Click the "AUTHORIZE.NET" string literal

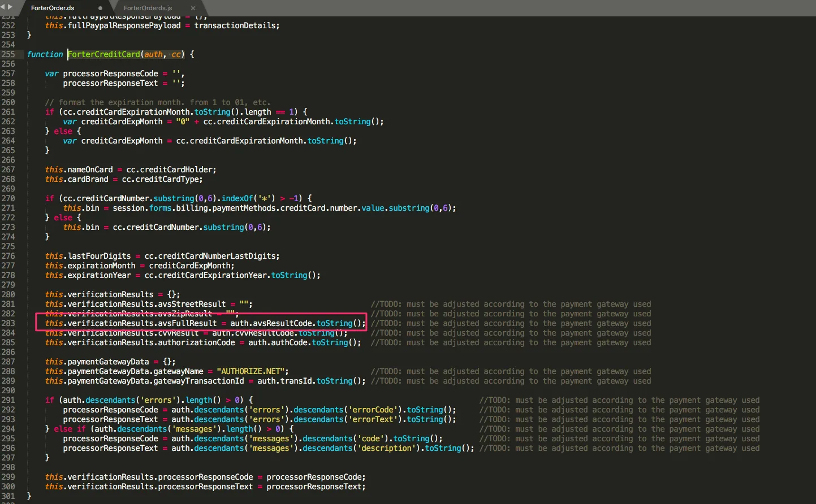pyautogui.click(x=251, y=371)
